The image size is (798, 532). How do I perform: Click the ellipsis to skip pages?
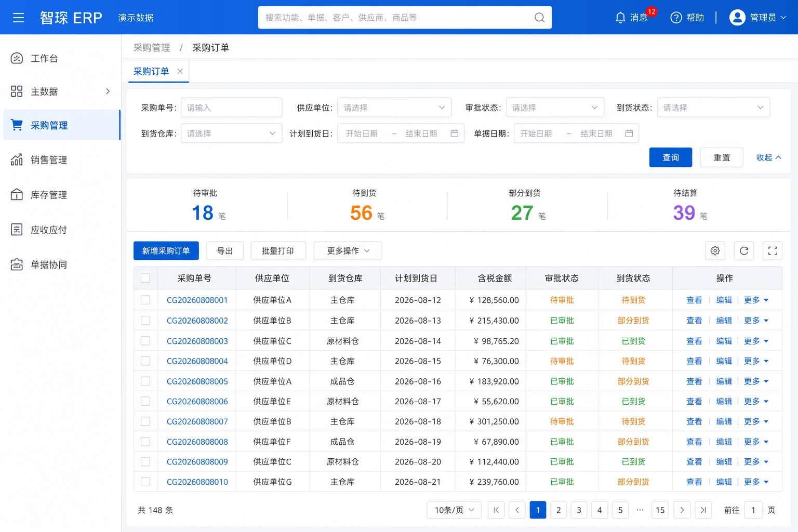point(640,510)
